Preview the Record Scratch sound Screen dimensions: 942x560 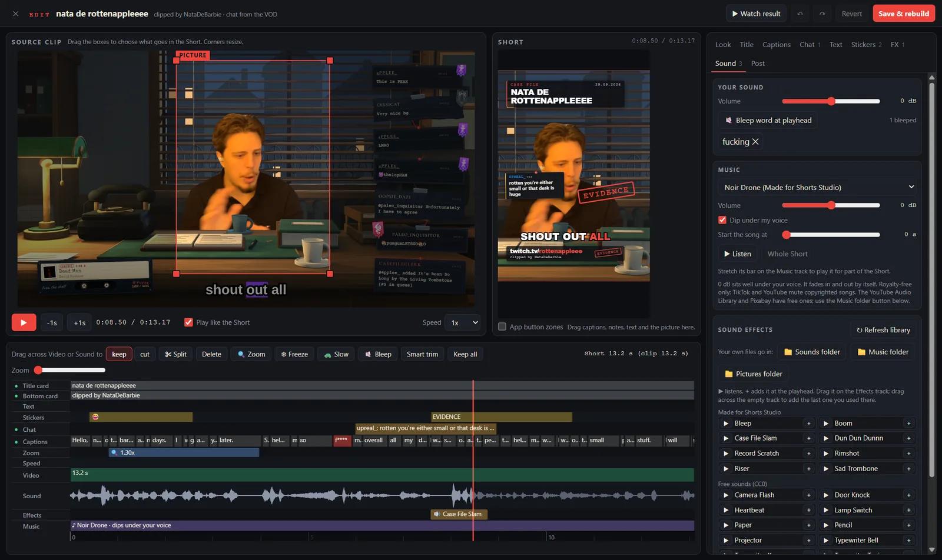(726, 454)
